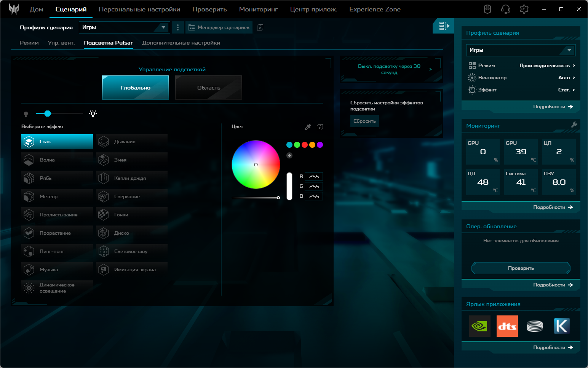The image size is (588, 368).
Task: Open the Упр. вент. tab
Action: click(x=61, y=43)
